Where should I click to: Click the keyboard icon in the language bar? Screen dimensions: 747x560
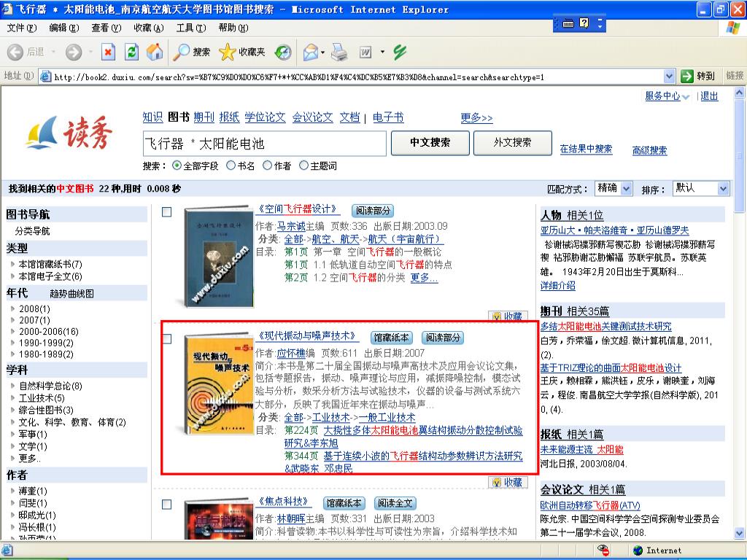click(x=568, y=23)
